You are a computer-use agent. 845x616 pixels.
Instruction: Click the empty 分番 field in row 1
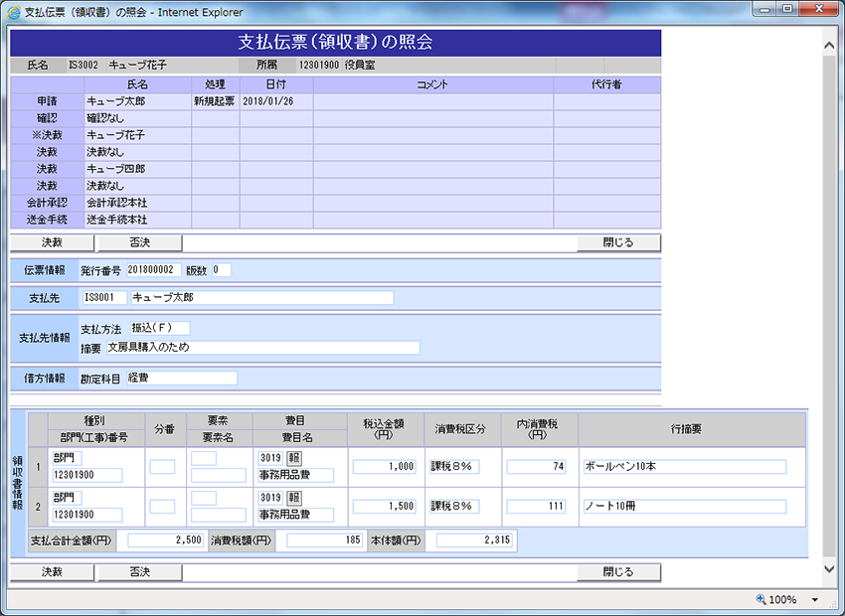point(162,467)
